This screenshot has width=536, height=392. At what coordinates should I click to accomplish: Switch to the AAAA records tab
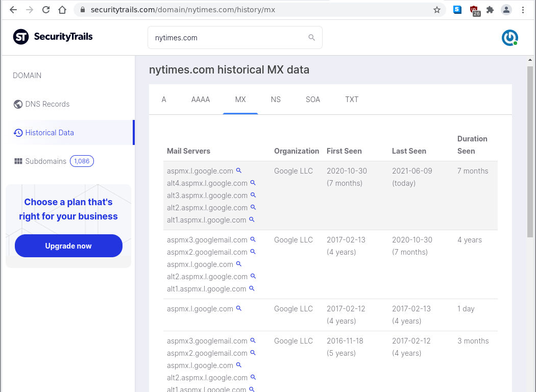tap(201, 100)
